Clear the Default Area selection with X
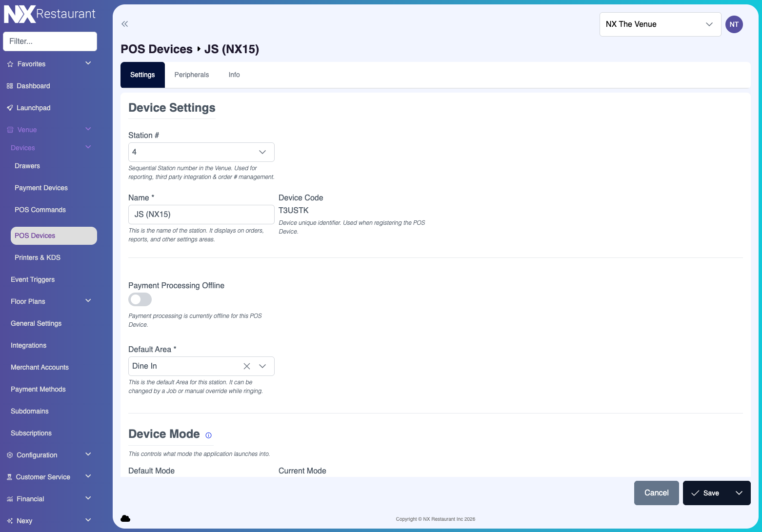Viewport: 762px width, 532px height. click(247, 366)
